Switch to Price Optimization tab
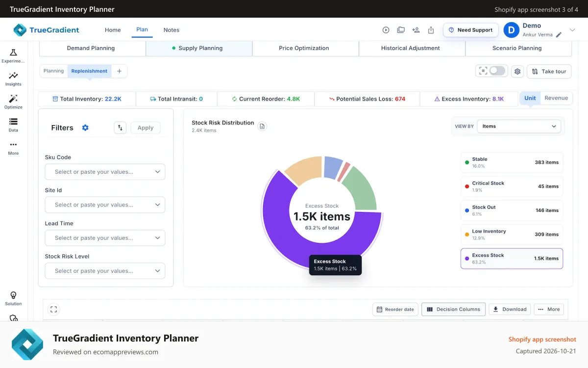This screenshot has height=368, width=588. 305,48
